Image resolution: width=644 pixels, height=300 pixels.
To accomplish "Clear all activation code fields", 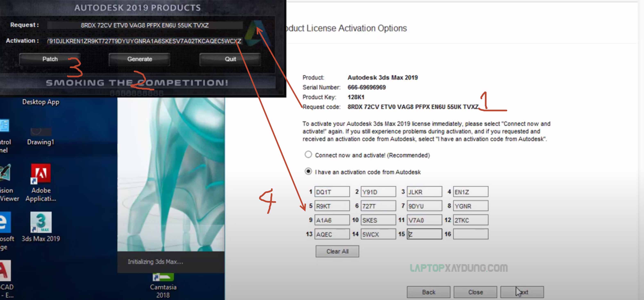I will pos(337,251).
